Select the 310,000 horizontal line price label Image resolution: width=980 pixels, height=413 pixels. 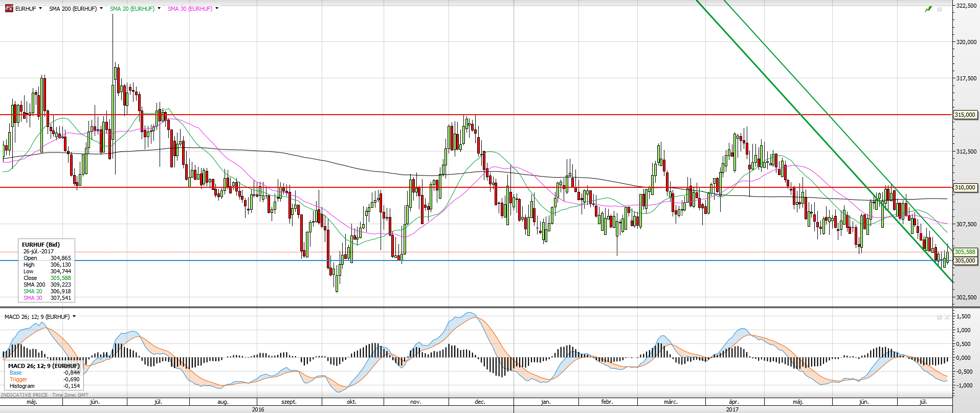coord(966,187)
